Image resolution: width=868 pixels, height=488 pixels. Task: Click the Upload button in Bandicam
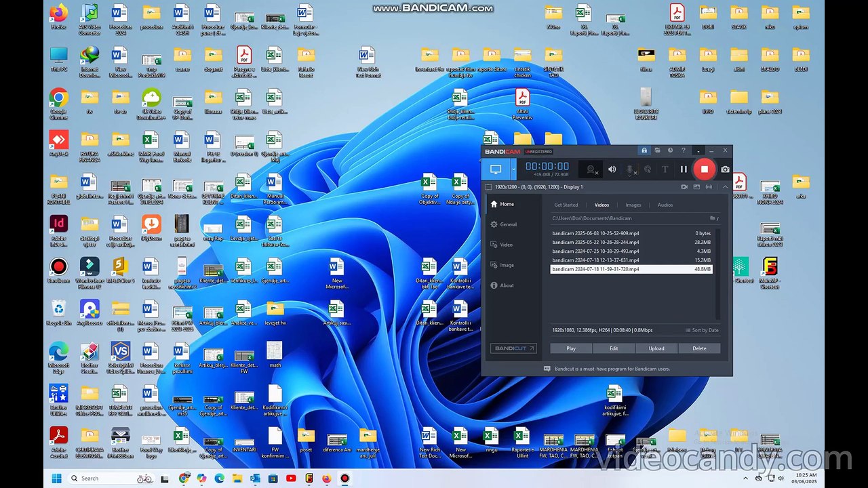tap(656, 348)
